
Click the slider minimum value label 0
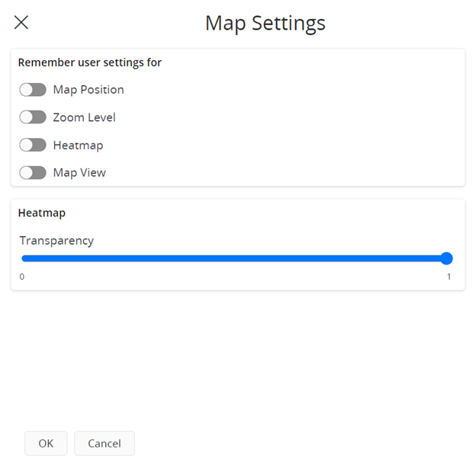(x=22, y=277)
